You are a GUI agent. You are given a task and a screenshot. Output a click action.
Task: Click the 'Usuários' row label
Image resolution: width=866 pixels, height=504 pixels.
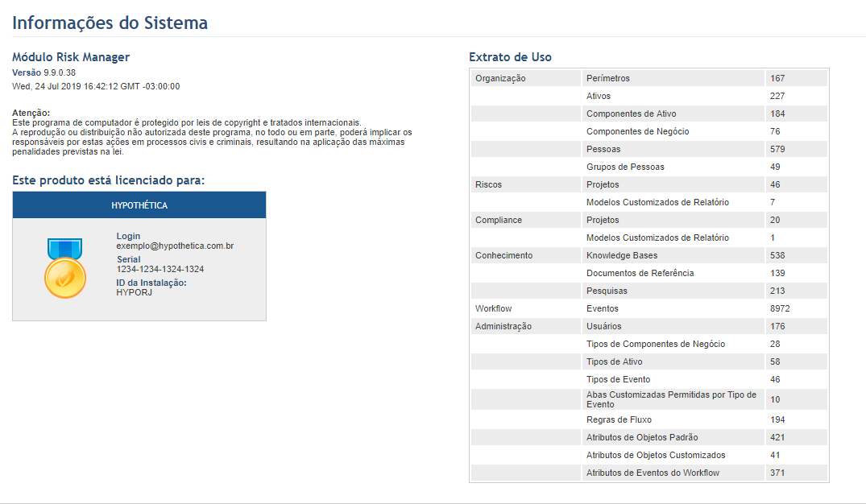pyautogui.click(x=604, y=326)
